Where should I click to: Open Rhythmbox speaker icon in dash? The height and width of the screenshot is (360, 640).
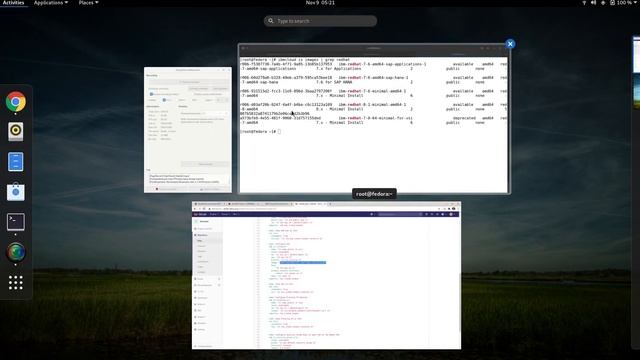16,131
